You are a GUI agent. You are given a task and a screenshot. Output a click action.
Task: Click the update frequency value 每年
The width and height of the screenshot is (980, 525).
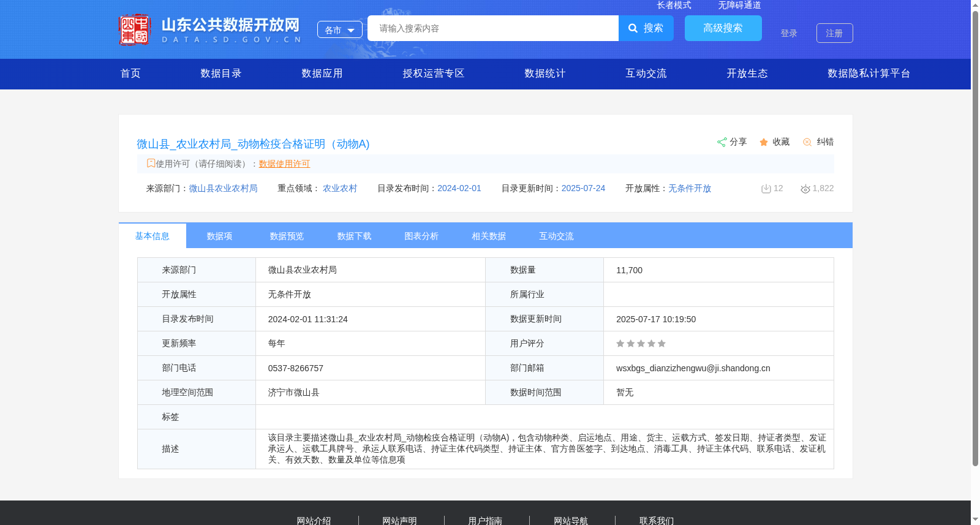pyautogui.click(x=277, y=344)
